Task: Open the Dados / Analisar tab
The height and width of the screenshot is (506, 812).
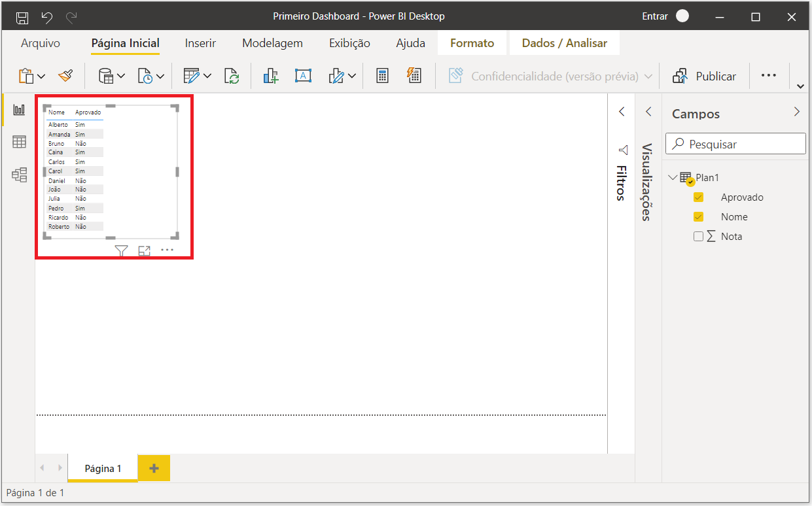Action: [565, 43]
